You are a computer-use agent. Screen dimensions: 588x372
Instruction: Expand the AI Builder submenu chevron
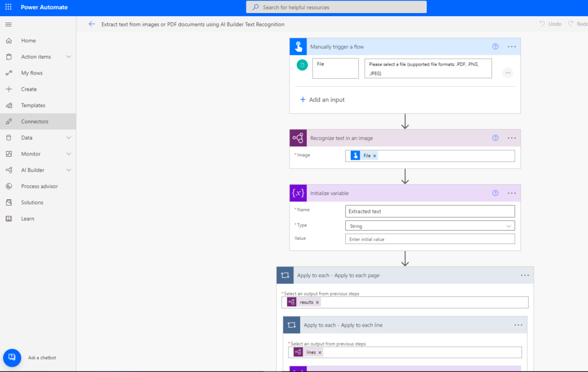point(69,170)
